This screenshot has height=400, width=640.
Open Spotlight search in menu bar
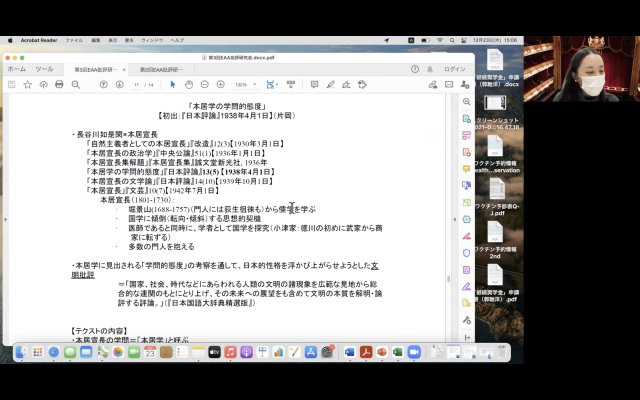[x=452, y=40]
